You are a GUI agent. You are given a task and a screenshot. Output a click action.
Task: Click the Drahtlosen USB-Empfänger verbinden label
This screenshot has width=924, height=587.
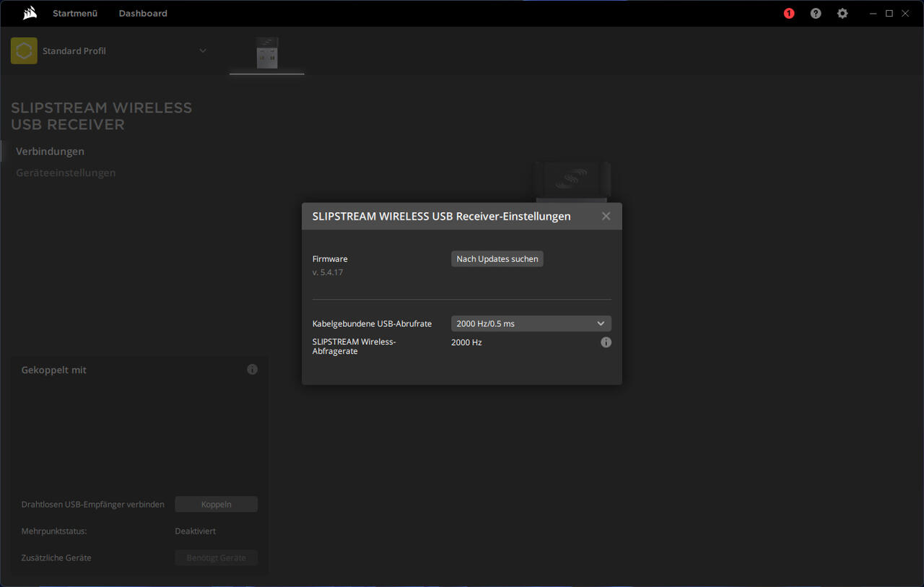(x=93, y=504)
